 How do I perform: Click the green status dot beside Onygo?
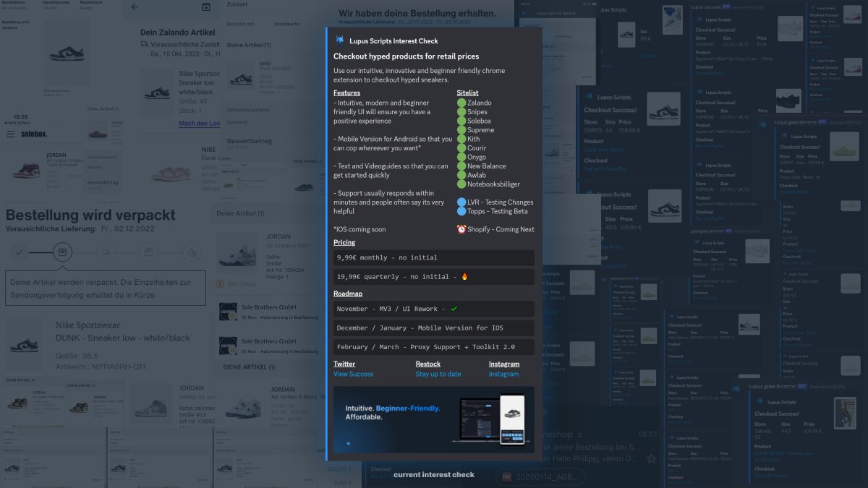point(461,157)
